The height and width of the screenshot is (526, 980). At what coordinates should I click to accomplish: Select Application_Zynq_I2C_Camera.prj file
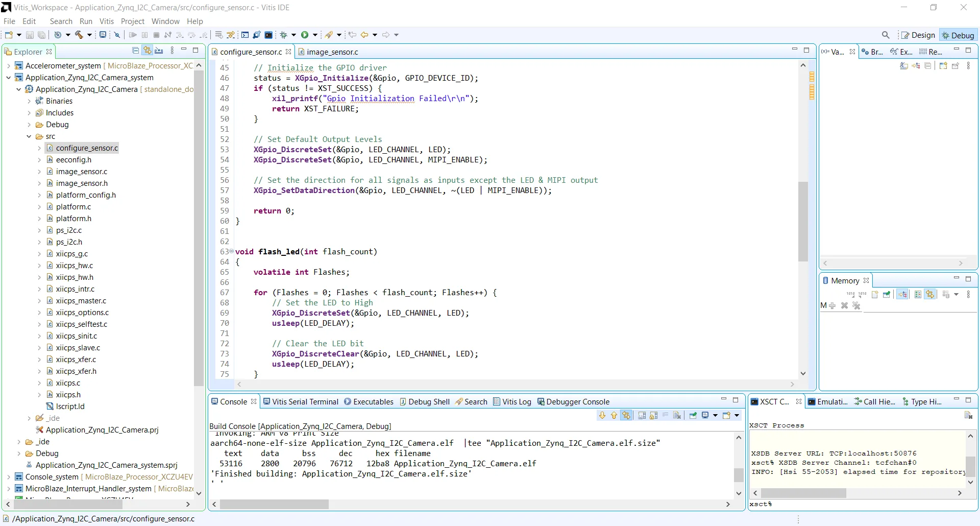point(102,430)
